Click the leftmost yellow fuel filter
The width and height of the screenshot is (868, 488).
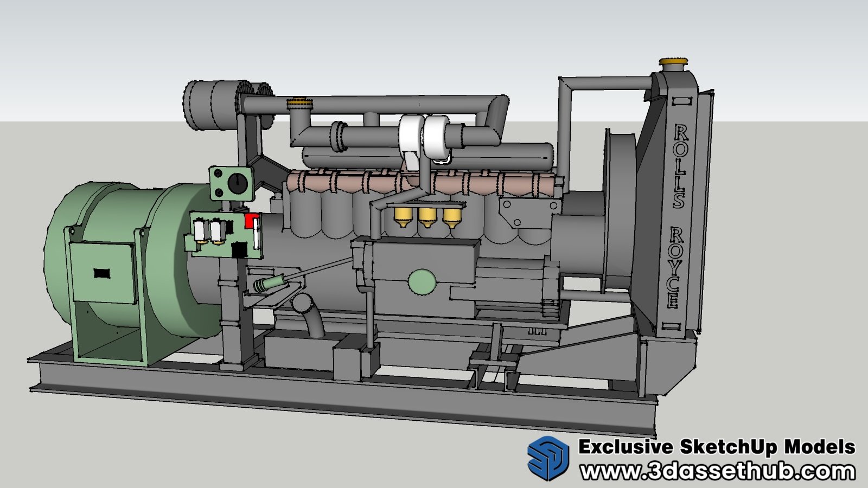[x=403, y=217]
